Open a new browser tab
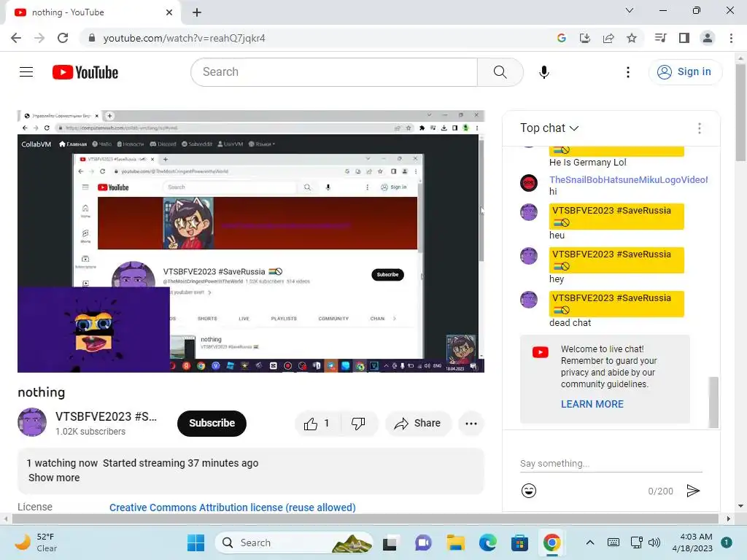Image resolution: width=747 pixels, height=560 pixels. click(x=197, y=12)
